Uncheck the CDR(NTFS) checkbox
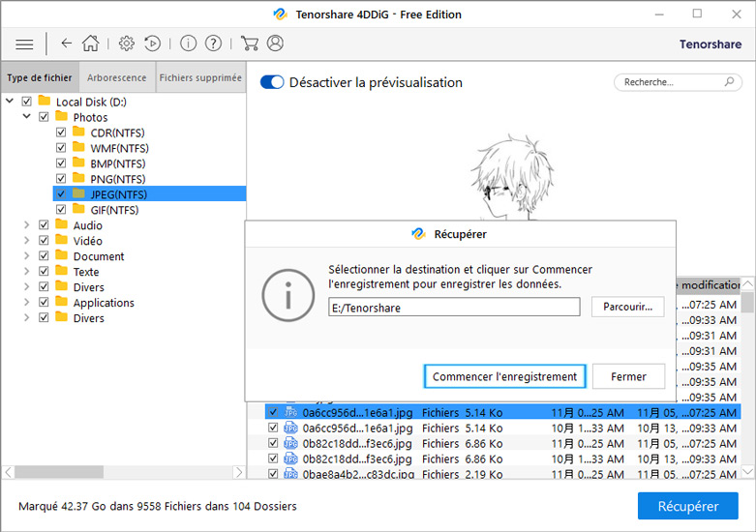This screenshot has width=756, height=532. [61, 133]
